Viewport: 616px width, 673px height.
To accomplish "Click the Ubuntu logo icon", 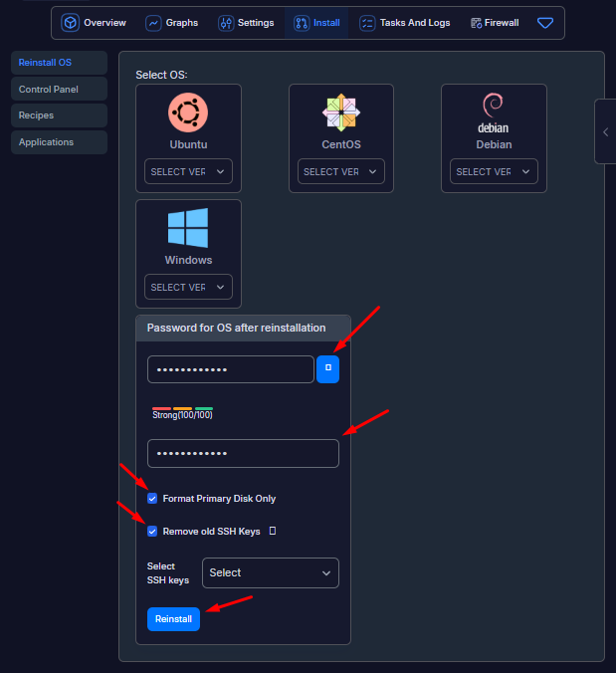I will point(188,112).
